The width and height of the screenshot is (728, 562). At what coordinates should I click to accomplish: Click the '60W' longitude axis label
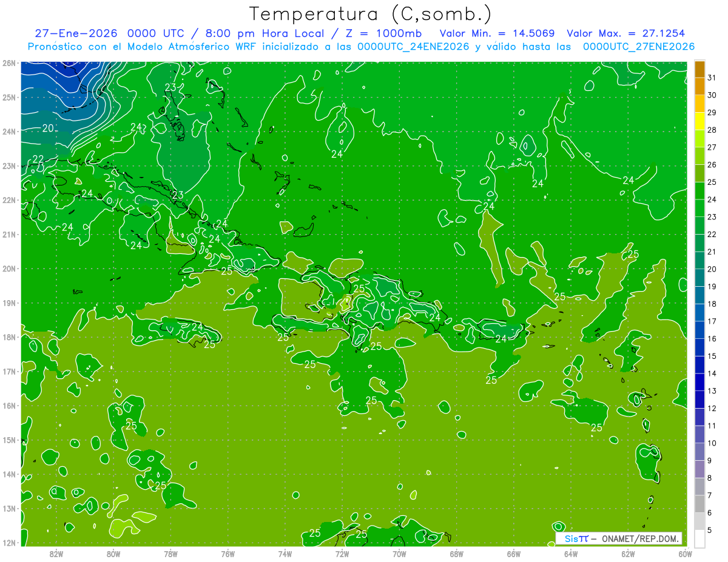point(685,554)
